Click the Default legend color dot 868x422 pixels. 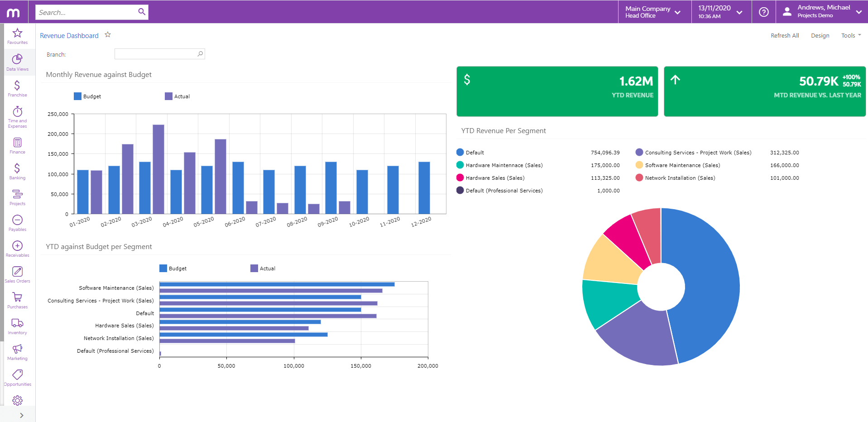coord(460,153)
